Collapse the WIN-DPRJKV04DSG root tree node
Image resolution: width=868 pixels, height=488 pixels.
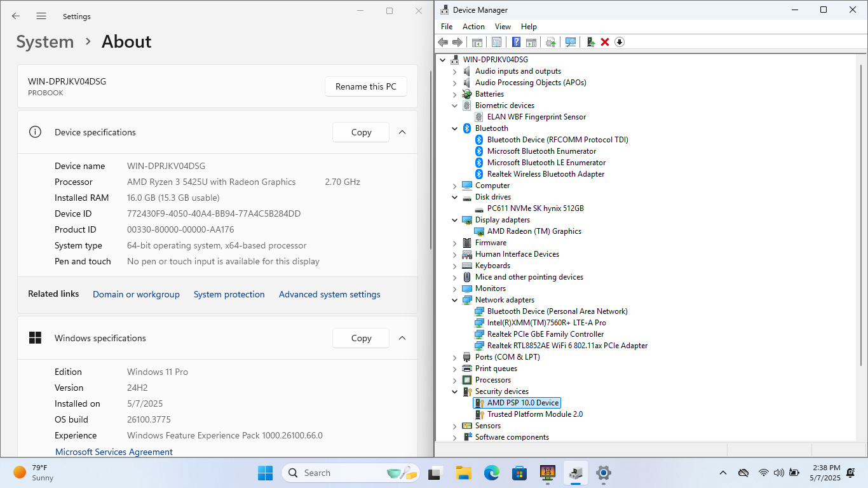click(443, 60)
